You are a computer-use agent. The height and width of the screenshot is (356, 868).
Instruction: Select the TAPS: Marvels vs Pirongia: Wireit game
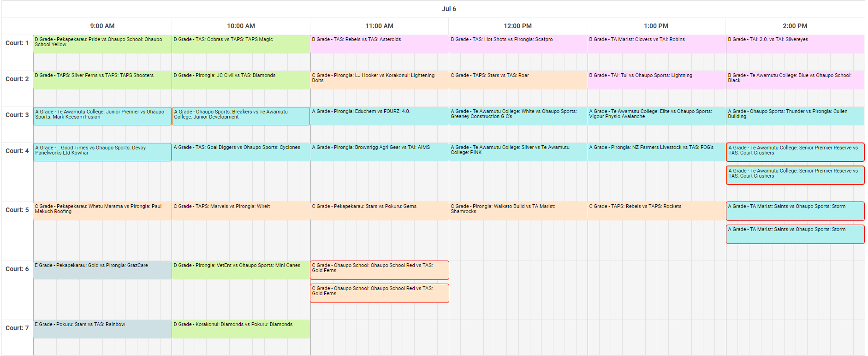click(241, 211)
